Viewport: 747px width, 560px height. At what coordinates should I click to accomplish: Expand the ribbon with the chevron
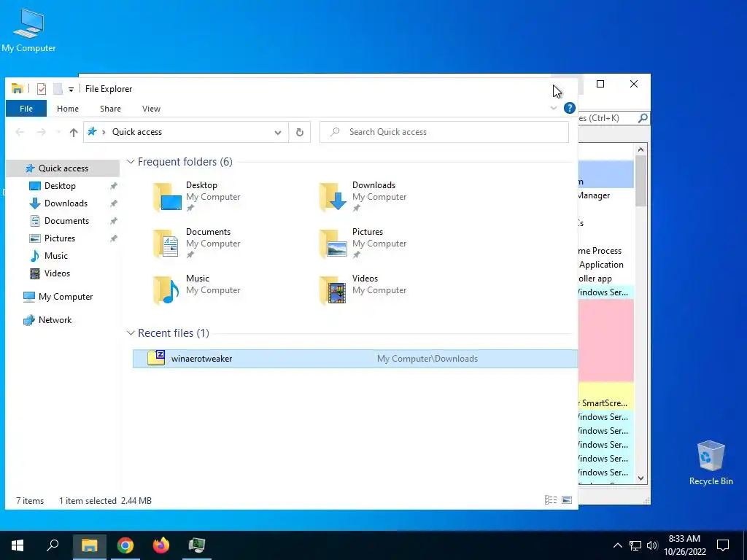point(554,108)
